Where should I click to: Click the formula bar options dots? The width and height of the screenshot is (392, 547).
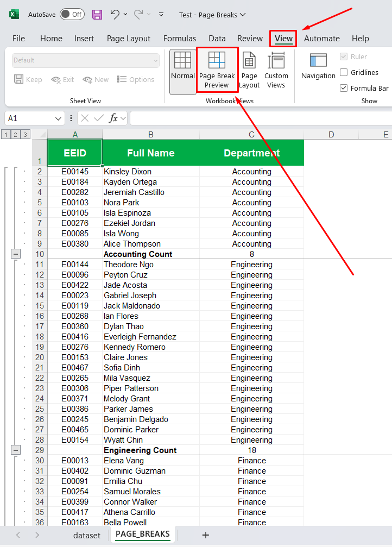pos(71,118)
